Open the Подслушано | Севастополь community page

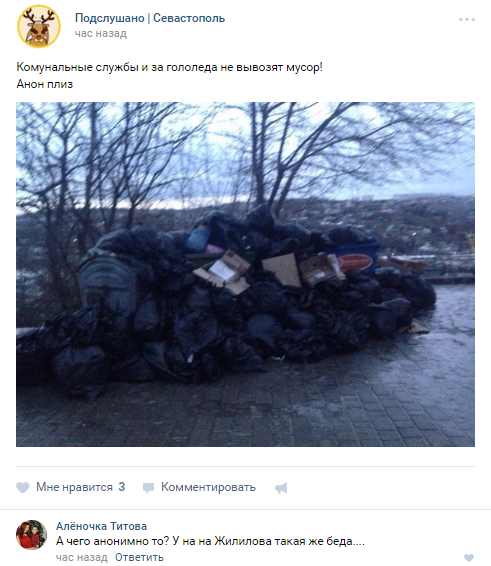coord(150,18)
